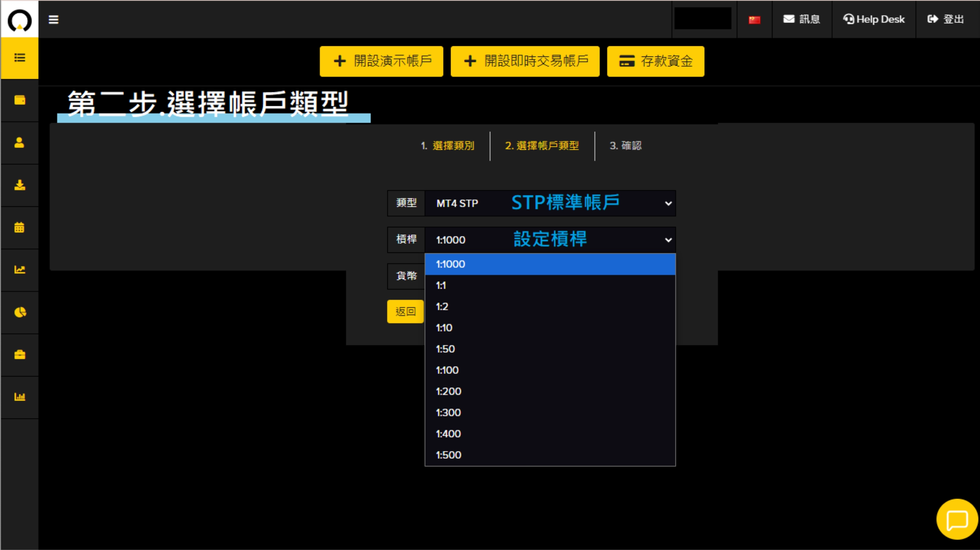Open the pie chart icon in sidebar
This screenshot has height=550, width=980.
click(x=20, y=312)
